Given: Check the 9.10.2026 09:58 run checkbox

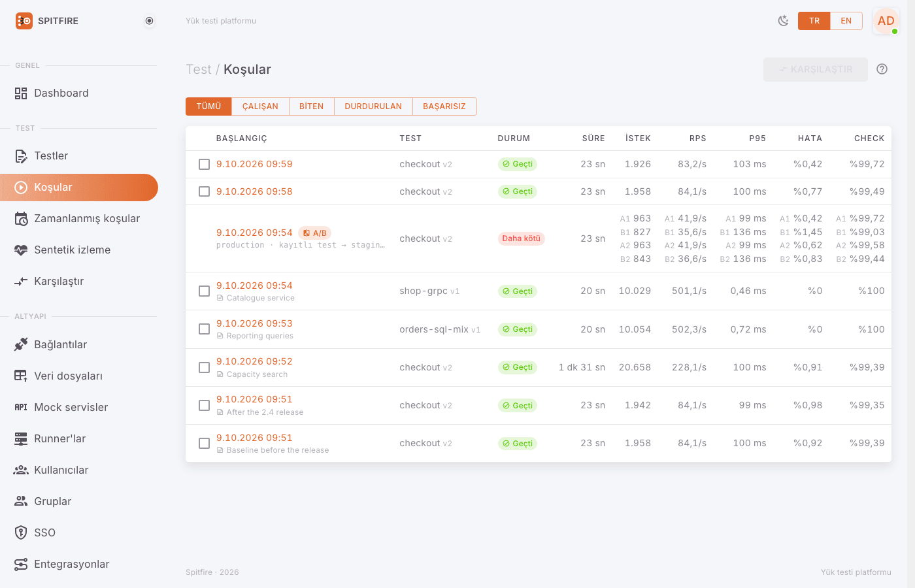Looking at the screenshot, I should pyautogui.click(x=205, y=192).
